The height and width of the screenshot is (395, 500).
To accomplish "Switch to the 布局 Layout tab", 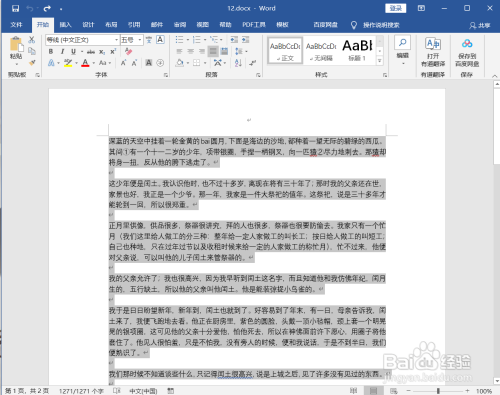I will click(x=111, y=25).
